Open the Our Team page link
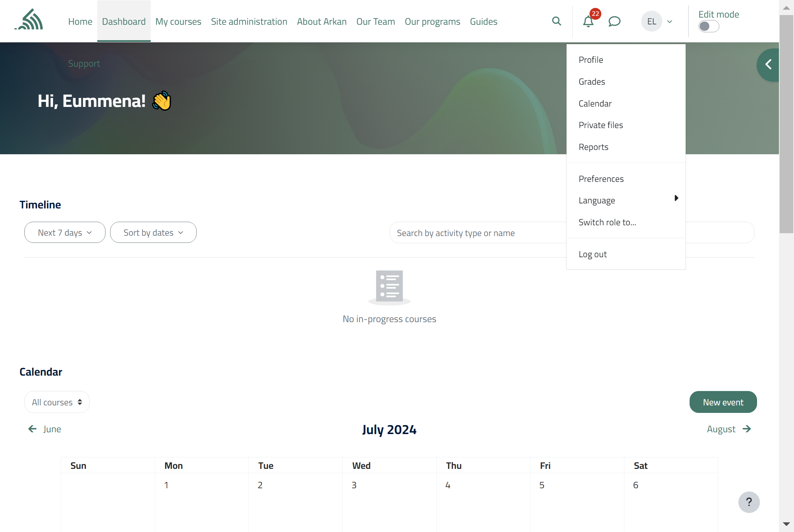The image size is (794, 532). [x=375, y=22]
